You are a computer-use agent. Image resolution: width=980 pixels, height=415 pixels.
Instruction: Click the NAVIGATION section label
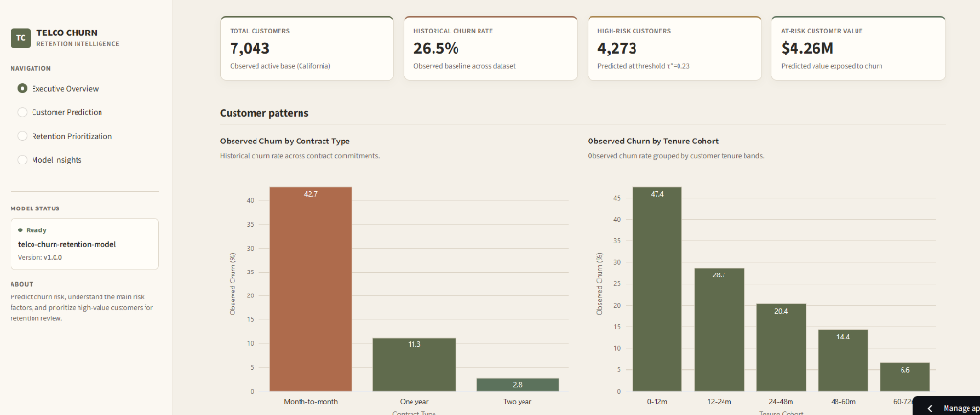click(x=31, y=69)
